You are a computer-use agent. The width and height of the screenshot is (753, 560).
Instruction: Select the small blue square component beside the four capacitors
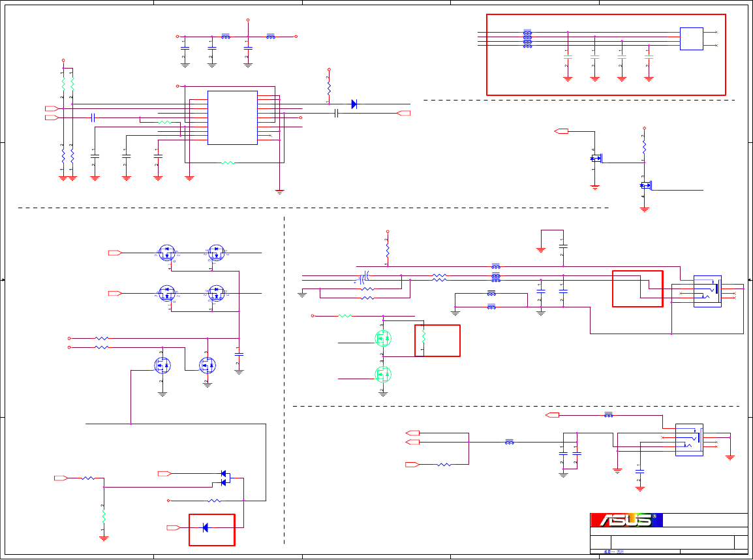(692, 39)
